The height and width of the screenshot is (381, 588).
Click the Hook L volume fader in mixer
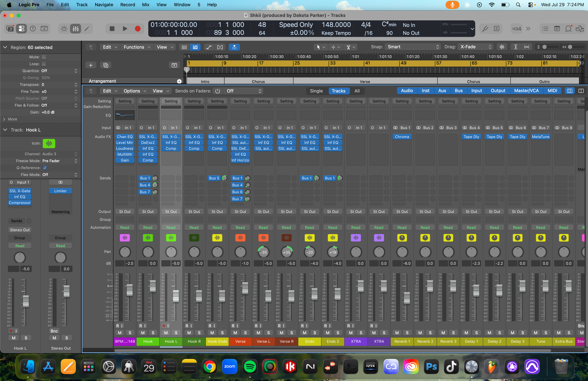[x=176, y=296]
